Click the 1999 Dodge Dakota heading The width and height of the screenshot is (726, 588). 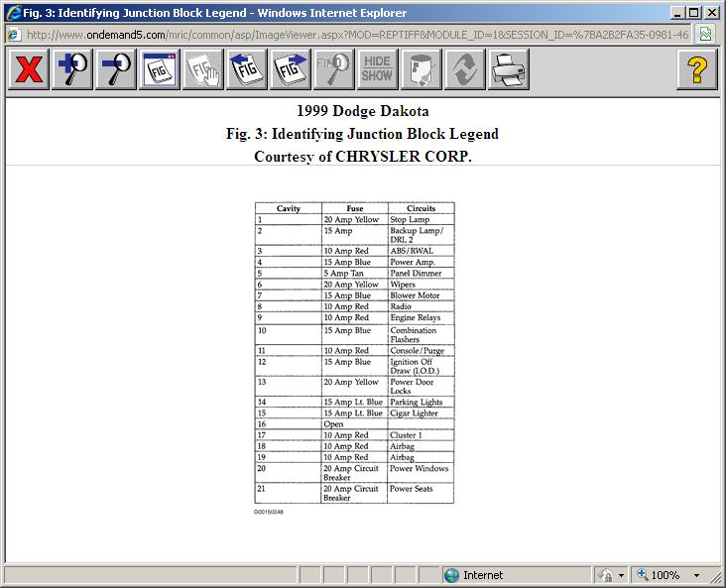(363, 111)
